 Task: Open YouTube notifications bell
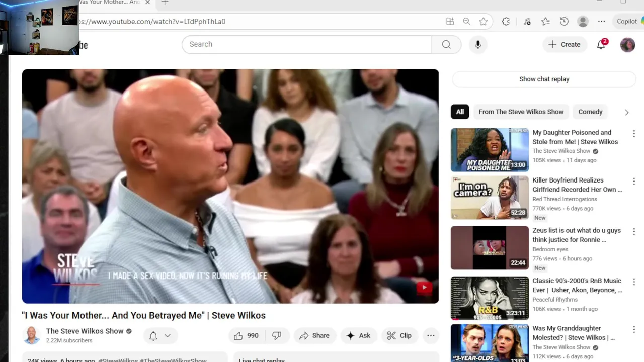(601, 44)
